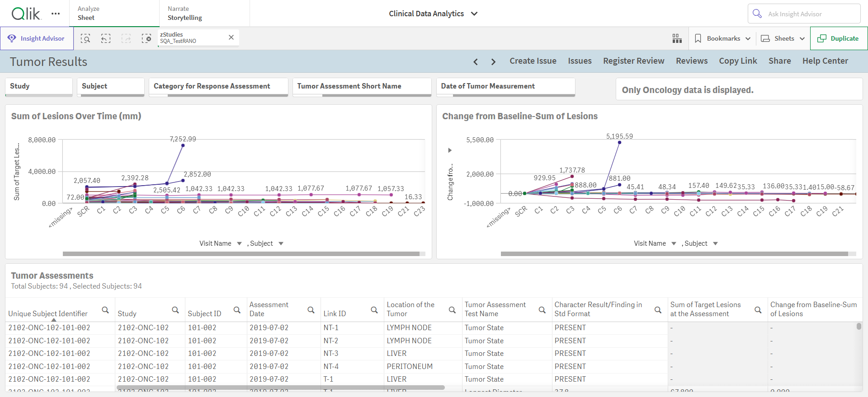Click the Bookmarks ribbon icon
This screenshot has width=868, height=397.
coord(698,38)
